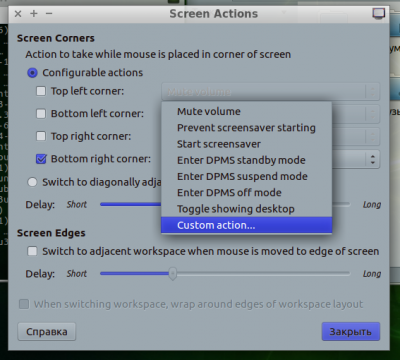The image size is (400, 360).
Task: Click the plus icon in title bar
Action: [34, 14]
